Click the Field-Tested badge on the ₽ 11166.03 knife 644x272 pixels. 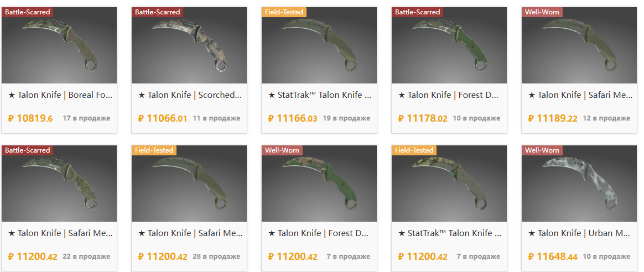click(x=284, y=12)
